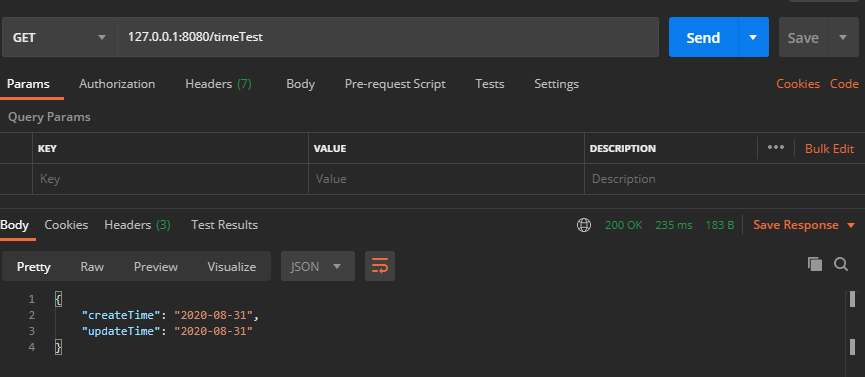Open the Pre-request Script tab
The height and width of the screenshot is (377, 865).
[395, 84]
